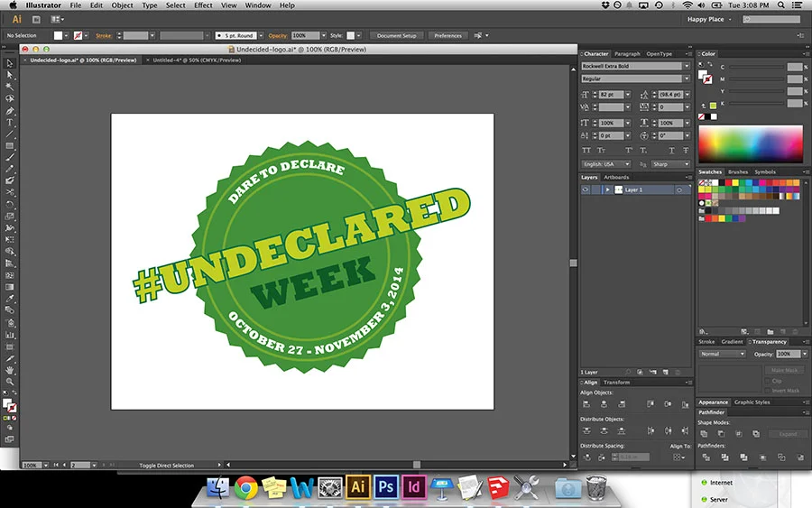This screenshot has width=812, height=508.
Task: Open the Normal blending mode dropdown
Action: tap(722, 355)
